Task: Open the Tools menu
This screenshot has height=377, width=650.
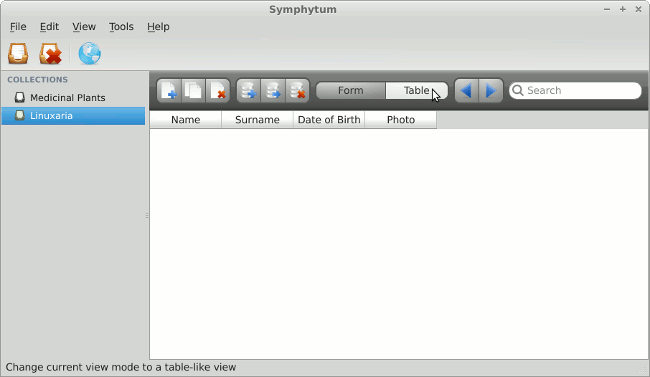Action: [121, 27]
